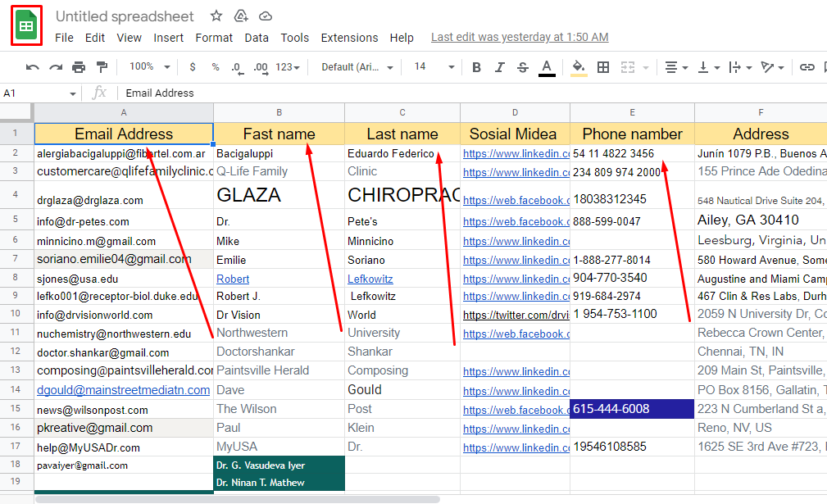Click the Lefkowitz link in row 8

click(370, 279)
